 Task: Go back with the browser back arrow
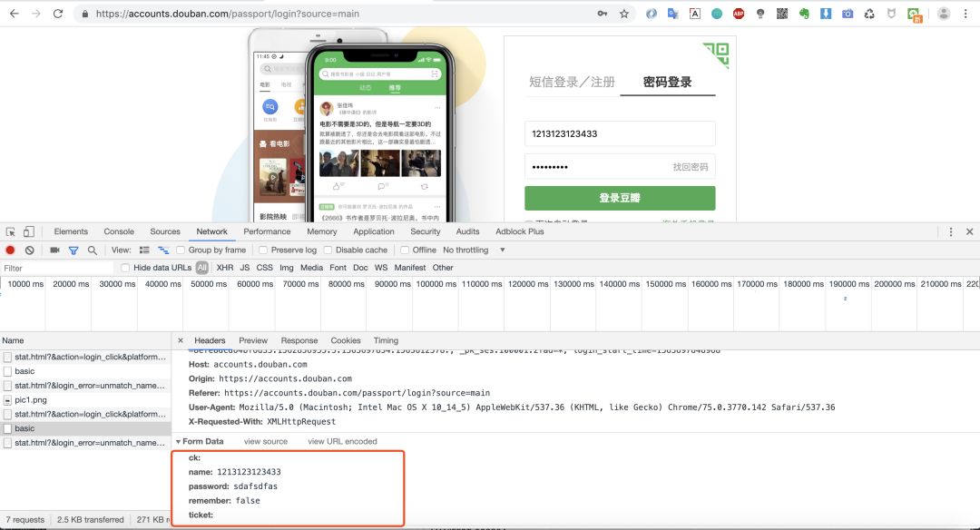tap(14, 13)
